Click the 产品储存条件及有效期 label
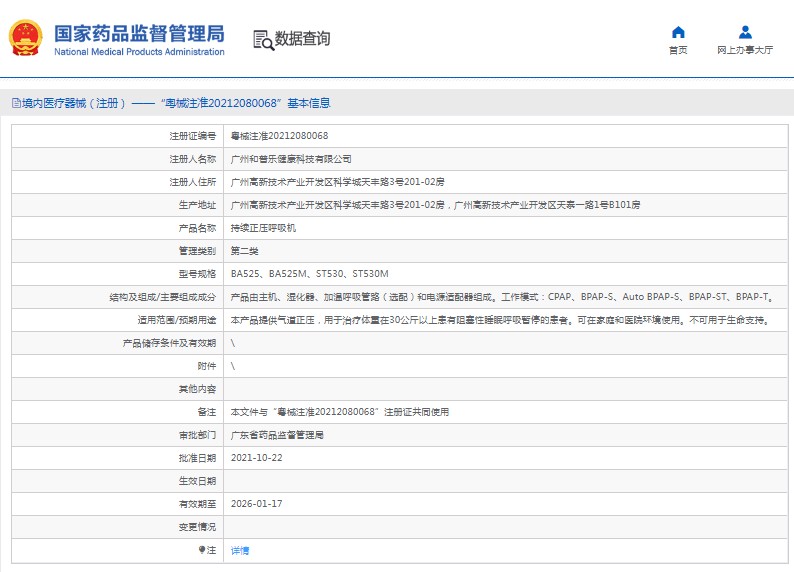794x572 pixels. [x=169, y=343]
